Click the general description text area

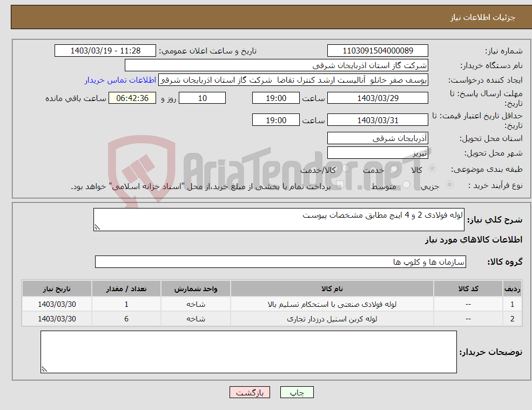pos(279,220)
